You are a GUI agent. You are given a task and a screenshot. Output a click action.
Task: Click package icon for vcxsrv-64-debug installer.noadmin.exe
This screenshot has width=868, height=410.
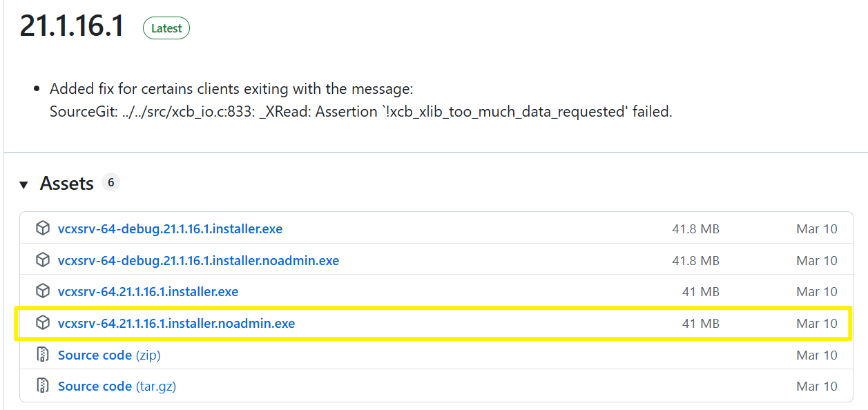(43, 260)
